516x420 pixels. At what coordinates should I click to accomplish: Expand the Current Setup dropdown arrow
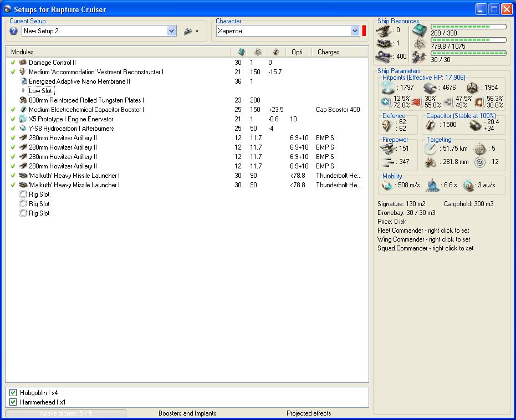click(x=171, y=31)
